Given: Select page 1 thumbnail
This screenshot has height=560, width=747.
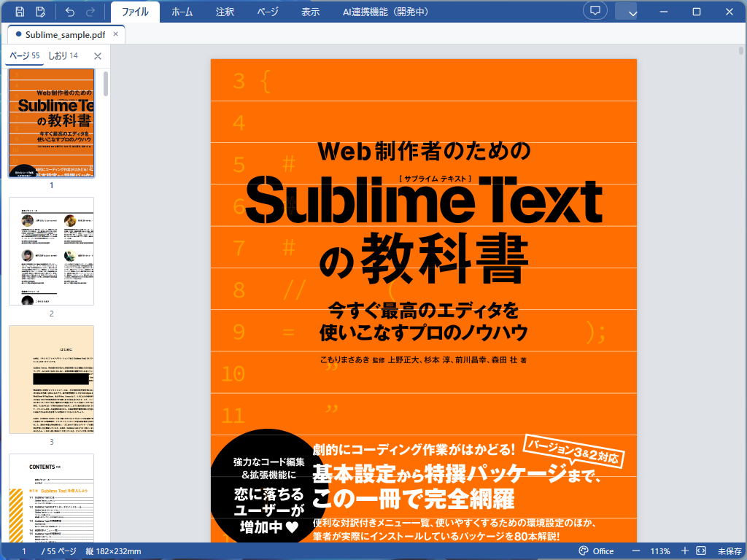Looking at the screenshot, I should 52,123.
